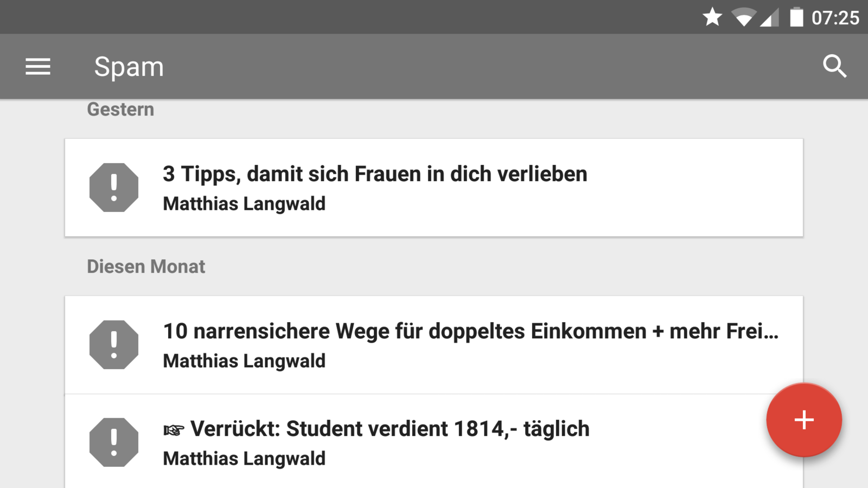Open email '10 narrensichere Wege für doppeltes Einkommen'
The width and height of the screenshot is (868, 488).
coord(470,331)
